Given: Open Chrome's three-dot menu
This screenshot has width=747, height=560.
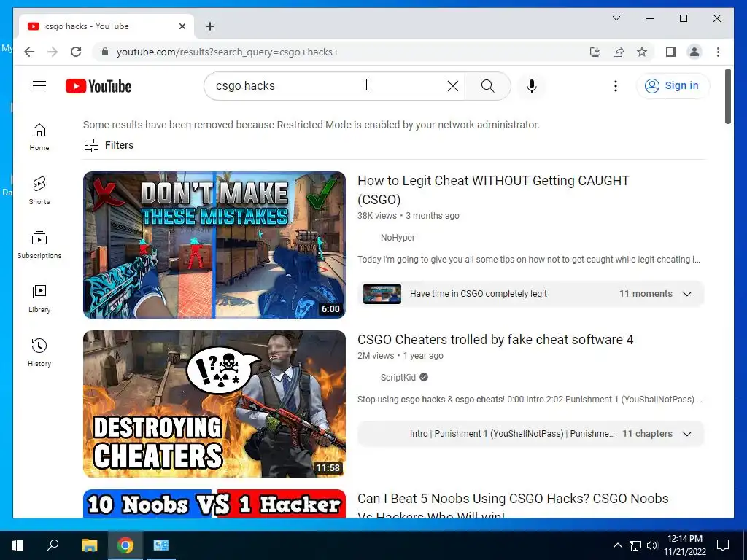Looking at the screenshot, I should (718, 52).
